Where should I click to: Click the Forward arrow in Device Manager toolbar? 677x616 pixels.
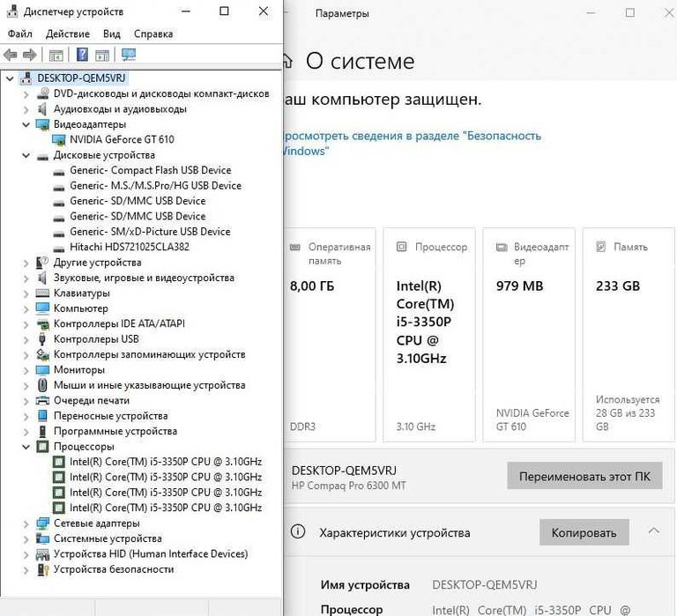pyautogui.click(x=29, y=55)
